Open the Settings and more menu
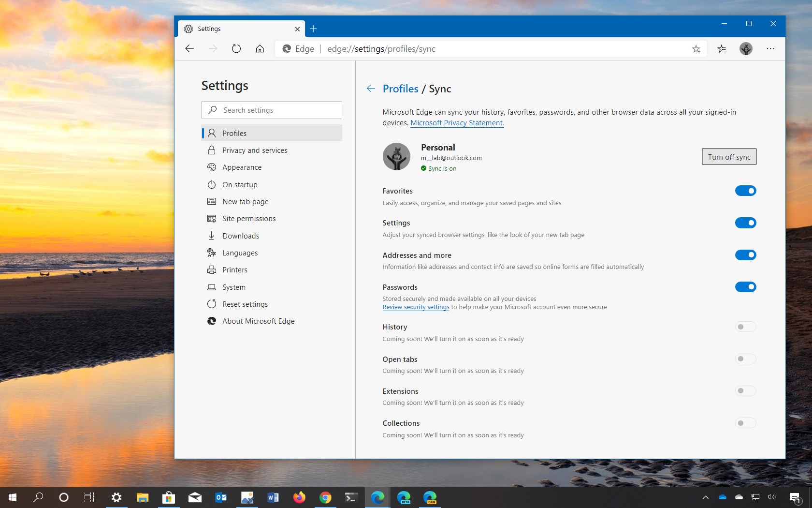The height and width of the screenshot is (508, 812). (x=770, y=48)
